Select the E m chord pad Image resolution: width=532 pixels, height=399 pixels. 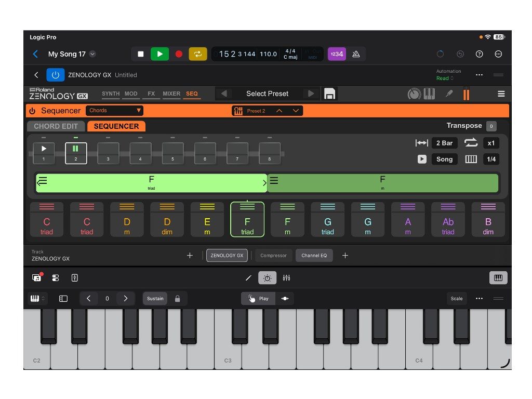tap(207, 220)
